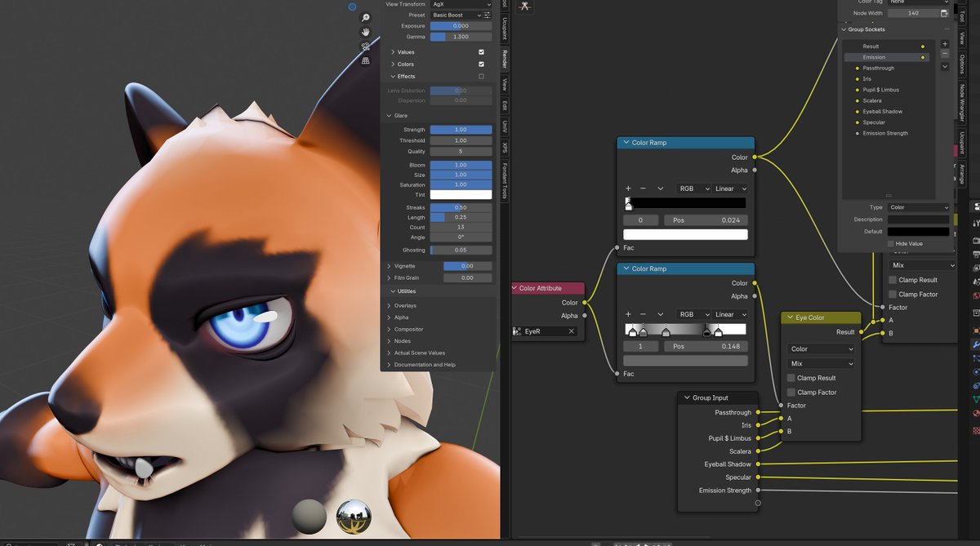Viewport: 980px width, 546px height.
Task: Select the Eyeball Shadow socket row
Action: pyautogui.click(x=889, y=111)
